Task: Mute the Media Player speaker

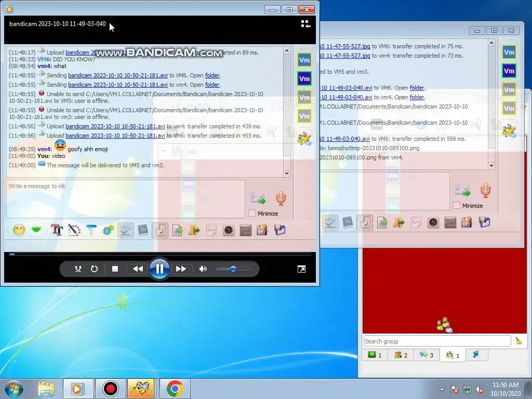Action: [x=203, y=269]
